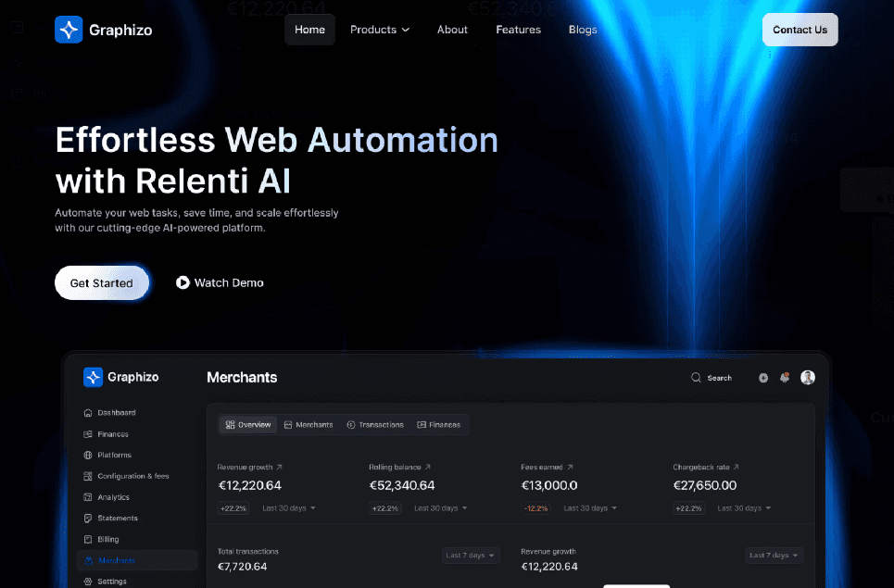Click the Settings gear icon in the sidebar
894x588 pixels.
(88, 582)
